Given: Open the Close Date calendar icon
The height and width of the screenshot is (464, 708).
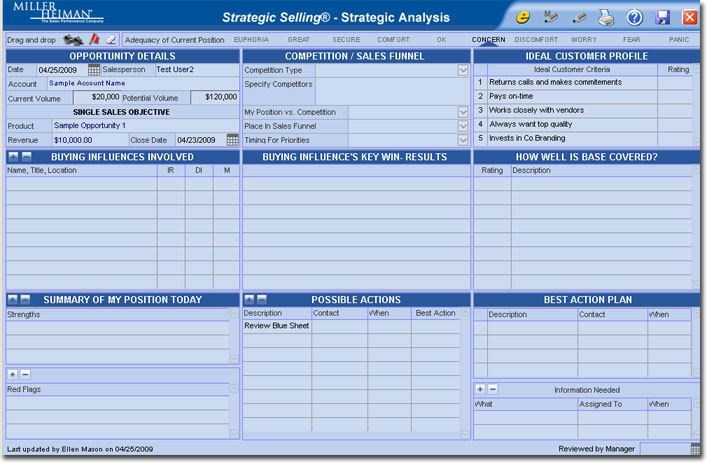Looking at the screenshot, I should pyautogui.click(x=233, y=140).
